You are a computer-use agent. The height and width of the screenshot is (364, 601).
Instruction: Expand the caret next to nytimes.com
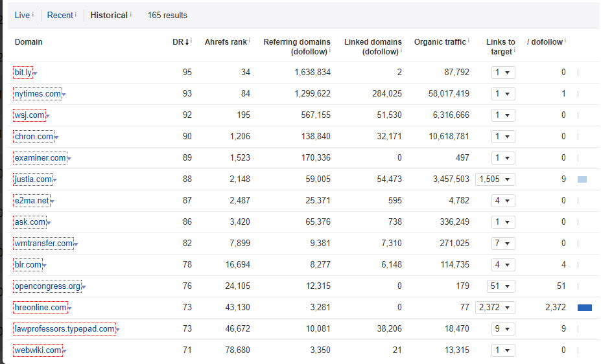64,95
